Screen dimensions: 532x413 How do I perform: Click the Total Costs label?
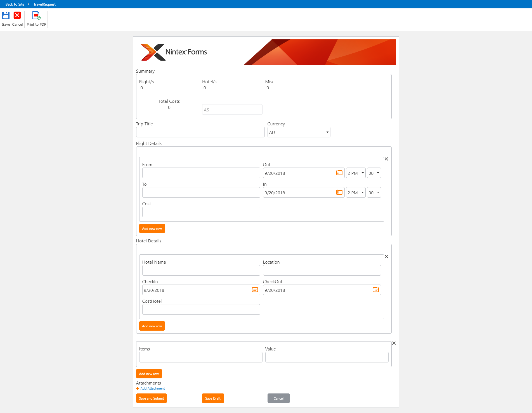[169, 101]
